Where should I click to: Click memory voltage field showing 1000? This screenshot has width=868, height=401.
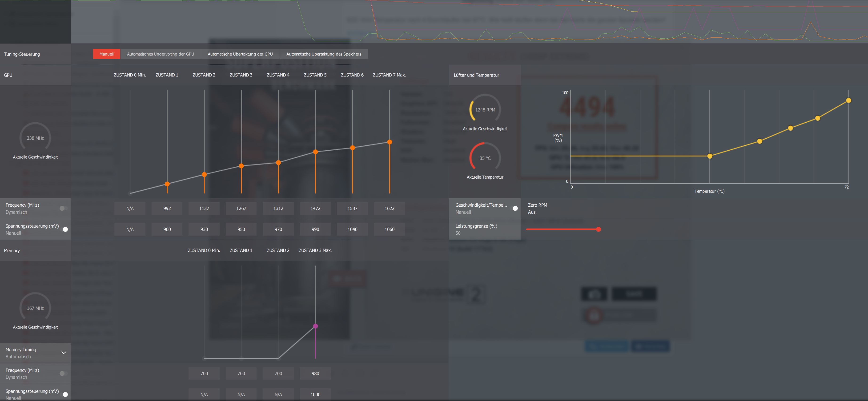tap(315, 394)
